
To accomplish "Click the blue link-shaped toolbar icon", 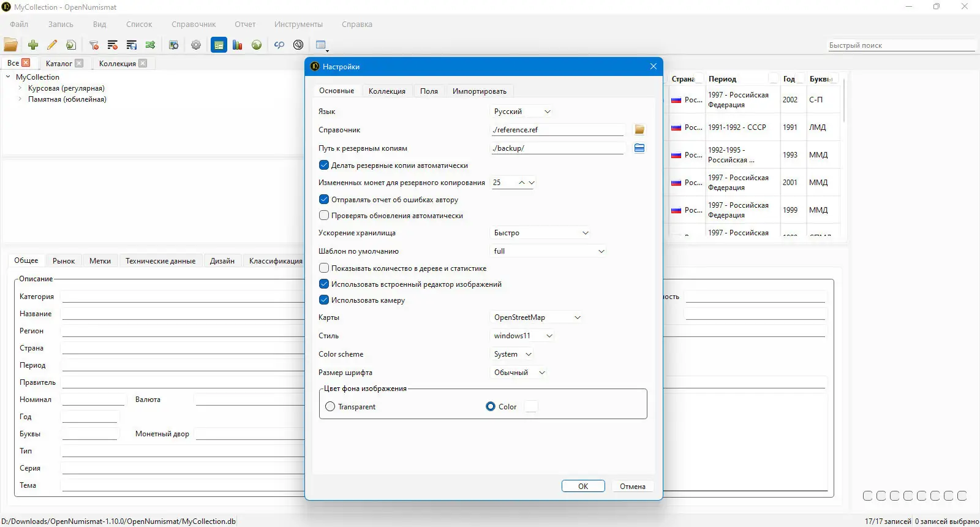I will coord(279,45).
